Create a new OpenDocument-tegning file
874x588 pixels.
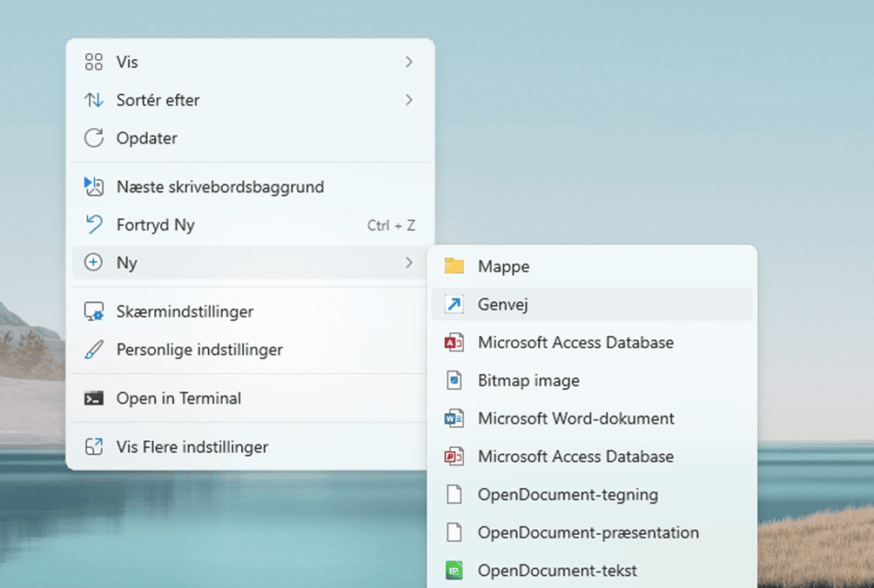(568, 495)
